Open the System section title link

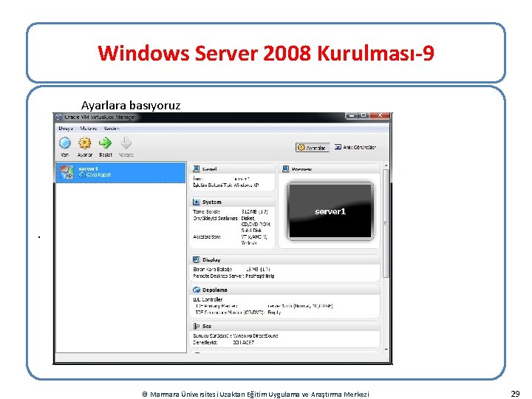coord(212,202)
